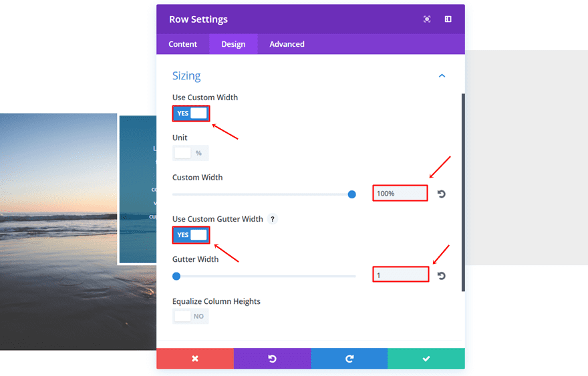The height and width of the screenshot is (376, 588).
Task: Disable the Use Custom Width toggle
Action: pyautogui.click(x=191, y=113)
